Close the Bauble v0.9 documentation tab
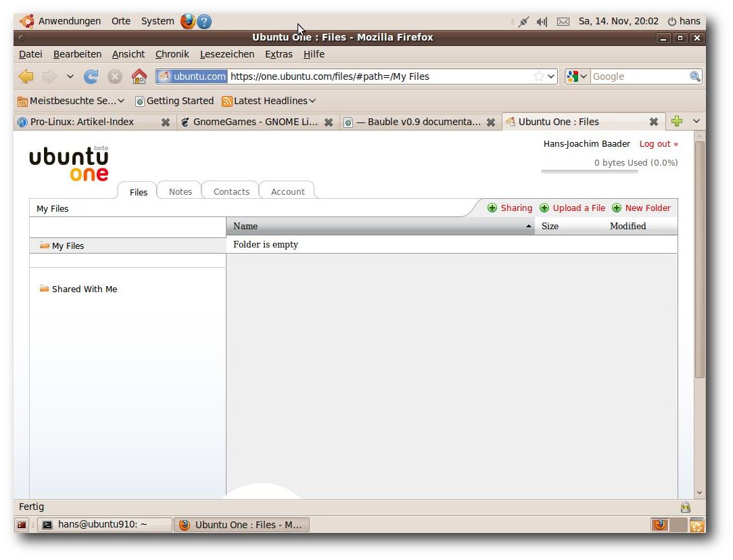This screenshot has width=733, height=560. 491,122
